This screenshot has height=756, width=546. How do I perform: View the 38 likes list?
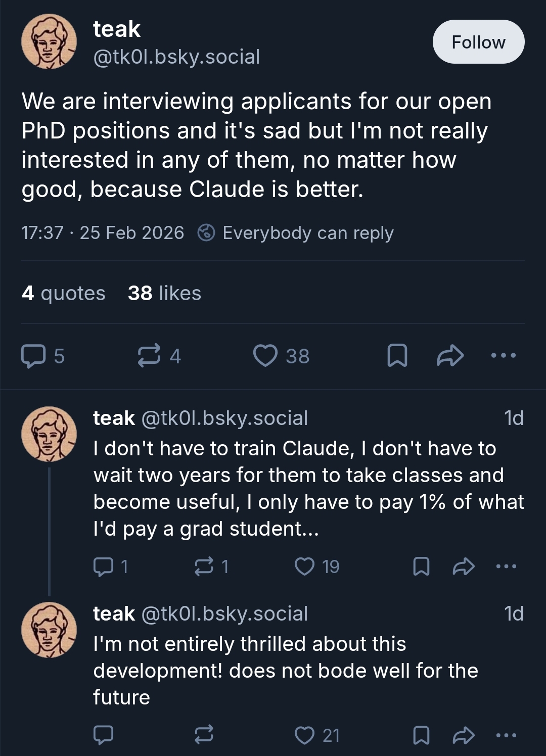(x=164, y=293)
